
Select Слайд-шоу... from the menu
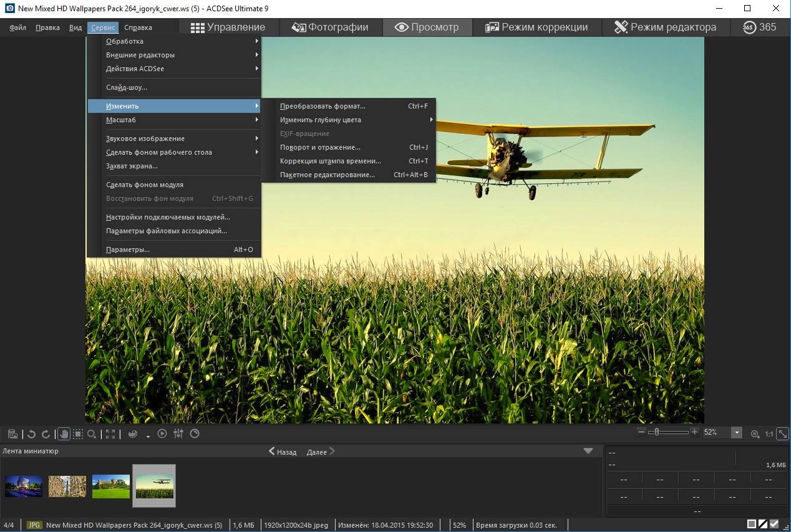[174, 87]
